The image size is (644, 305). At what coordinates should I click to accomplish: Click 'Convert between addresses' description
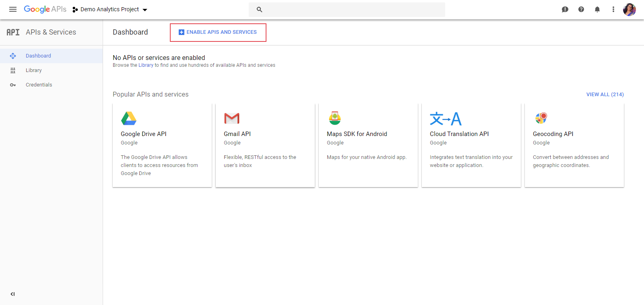(571, 161)
